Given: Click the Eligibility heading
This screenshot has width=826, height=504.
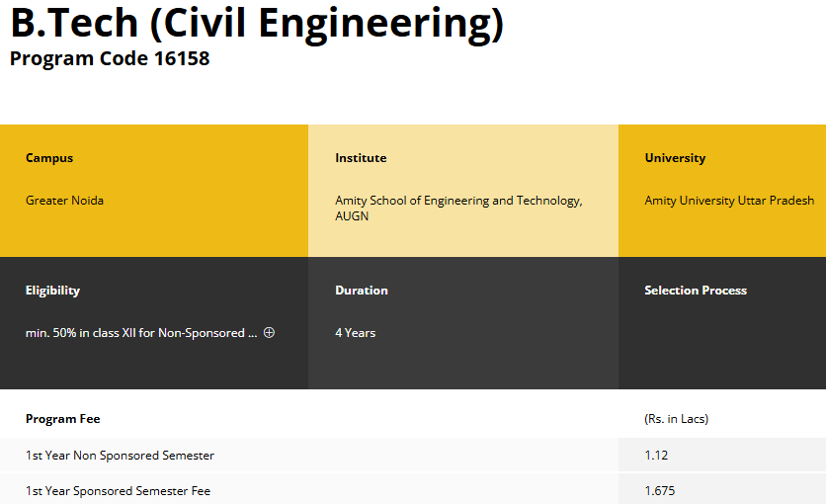Looking at the screenshot, I should (52, 291).
